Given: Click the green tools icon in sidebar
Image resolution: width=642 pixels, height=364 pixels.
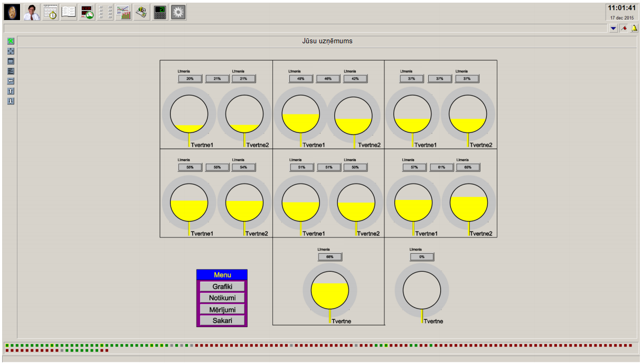Looking at the screenshot, I should [x=11, y=41].
